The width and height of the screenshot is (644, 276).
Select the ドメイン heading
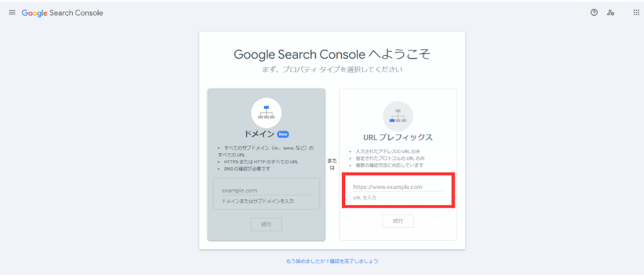259,134
